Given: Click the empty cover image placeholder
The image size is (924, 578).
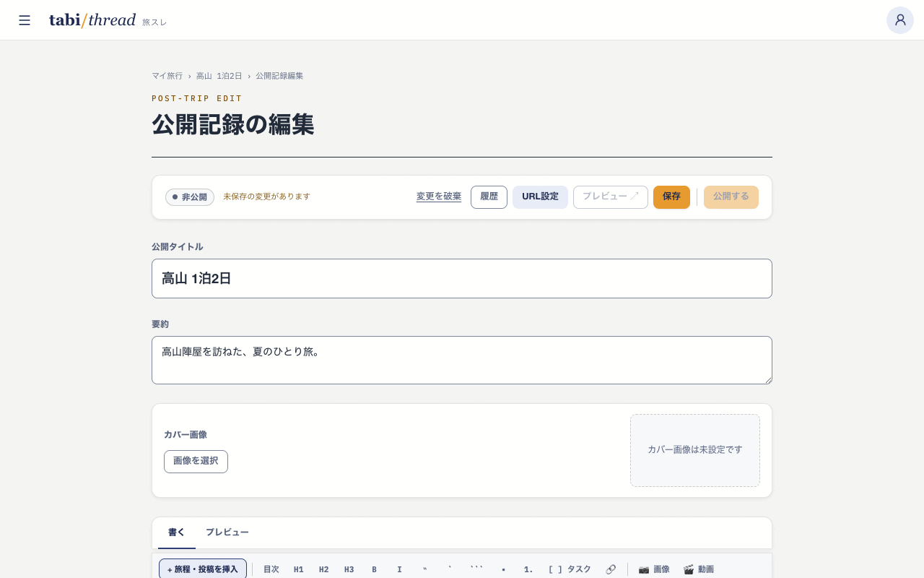Looking at the screenshot, I should click(694, 450).
